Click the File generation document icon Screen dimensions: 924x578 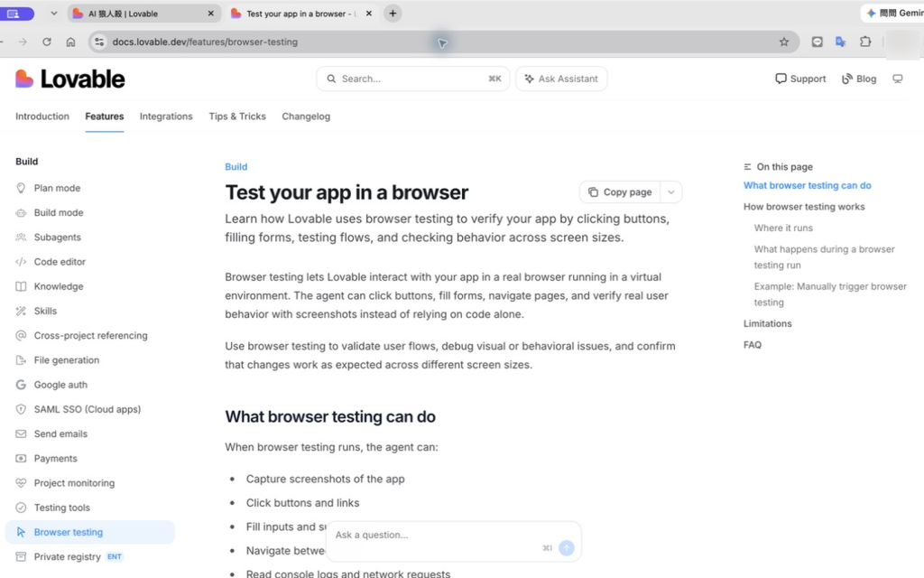coord(21,360)
